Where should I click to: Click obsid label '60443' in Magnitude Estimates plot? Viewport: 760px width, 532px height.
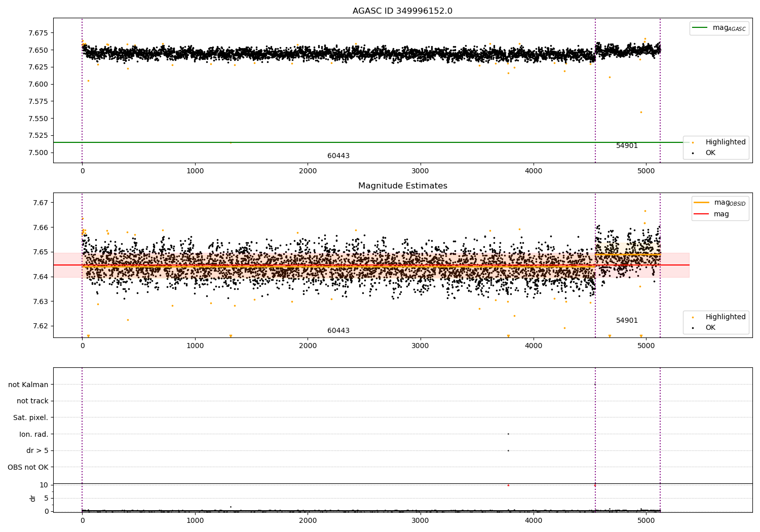(x=338, y=331)
